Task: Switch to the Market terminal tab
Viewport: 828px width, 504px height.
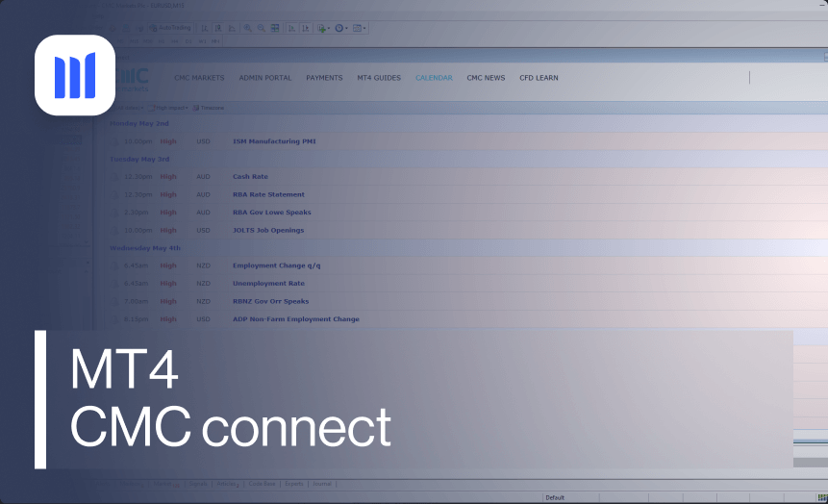Action: tap(165, 484)
